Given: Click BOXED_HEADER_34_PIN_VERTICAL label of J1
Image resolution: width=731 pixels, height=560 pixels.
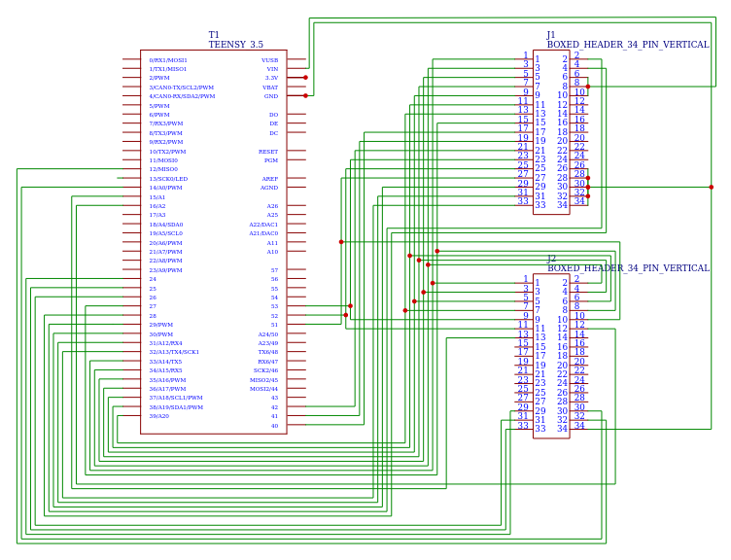Looking at the screenshot, I should [x=628, y=45].
